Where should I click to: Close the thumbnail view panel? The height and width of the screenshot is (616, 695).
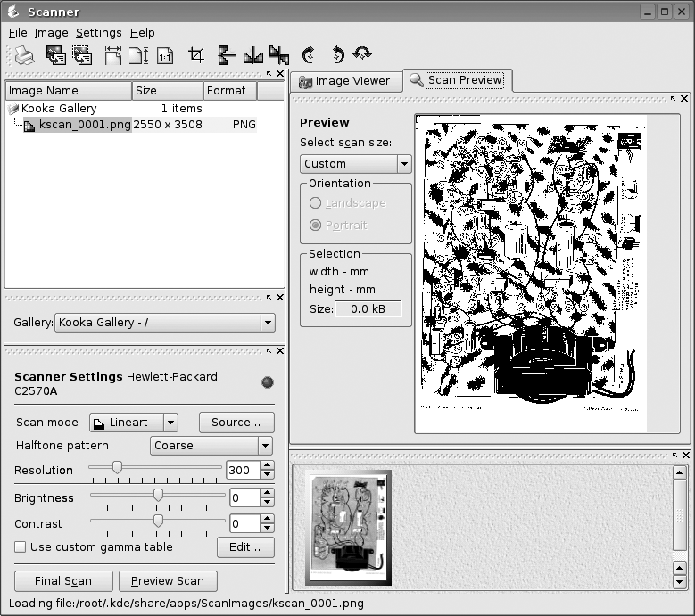[x=686, y=455]
